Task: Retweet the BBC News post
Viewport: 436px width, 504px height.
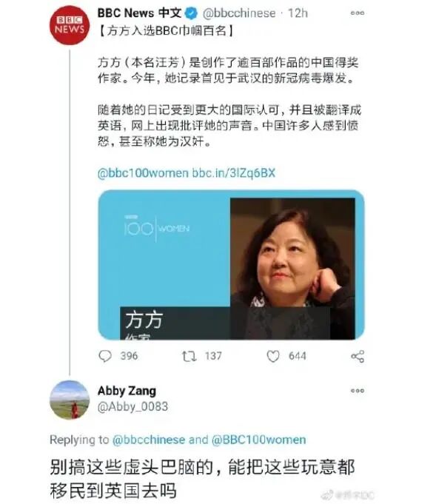Action: point(189,356)
